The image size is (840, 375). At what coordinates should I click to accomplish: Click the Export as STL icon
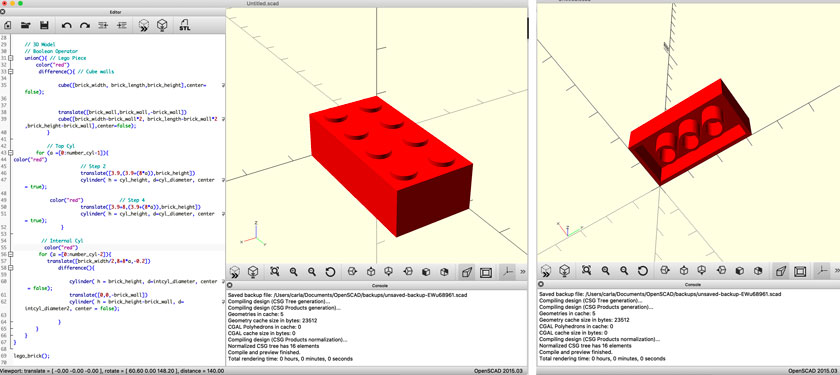[185, 25]
